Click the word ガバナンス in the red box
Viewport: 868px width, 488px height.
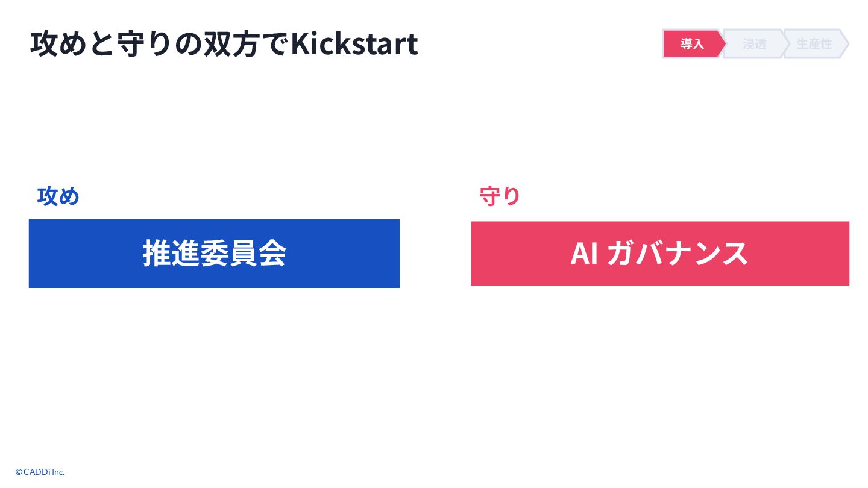click(678, 254)
